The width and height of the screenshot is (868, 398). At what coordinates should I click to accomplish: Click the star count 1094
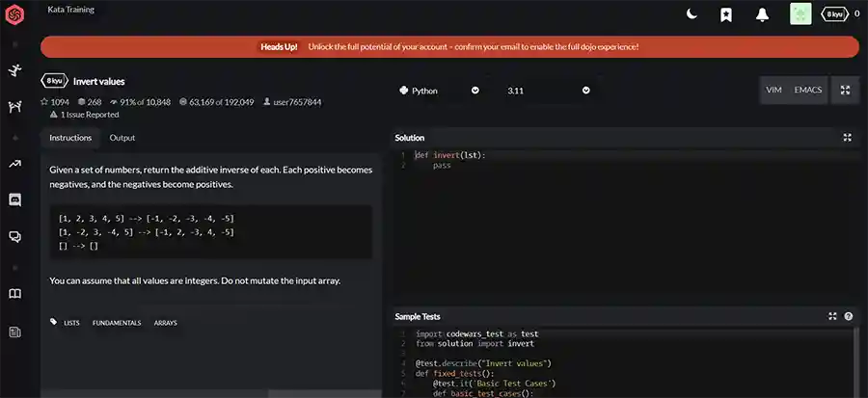pos(55,102)
